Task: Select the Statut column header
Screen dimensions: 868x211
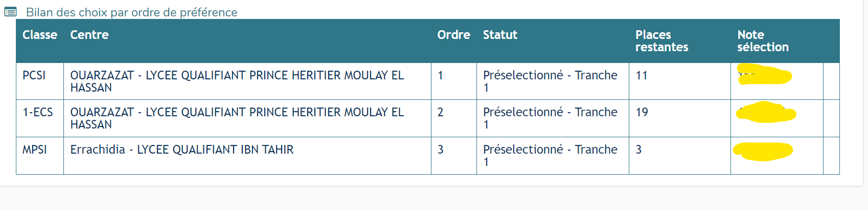Action: [x=500, y=35]
